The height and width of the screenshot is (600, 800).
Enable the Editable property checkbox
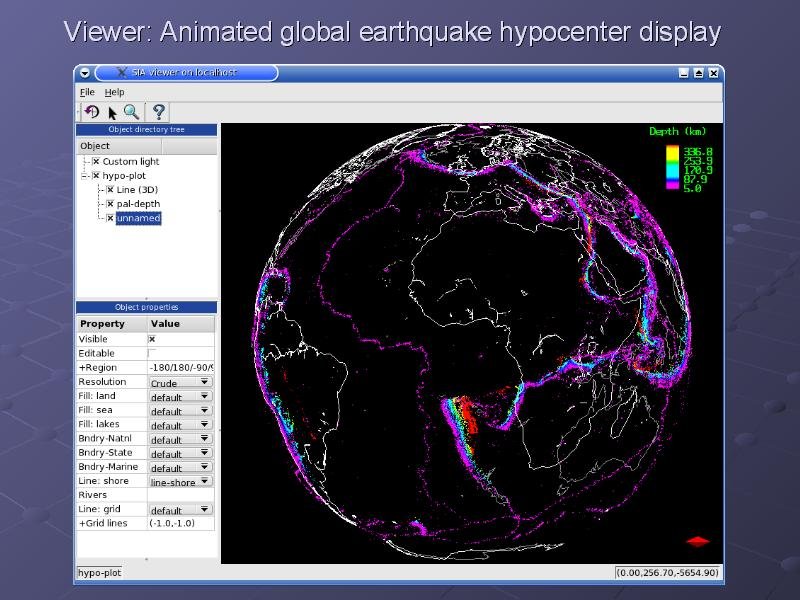click(152, 353)
